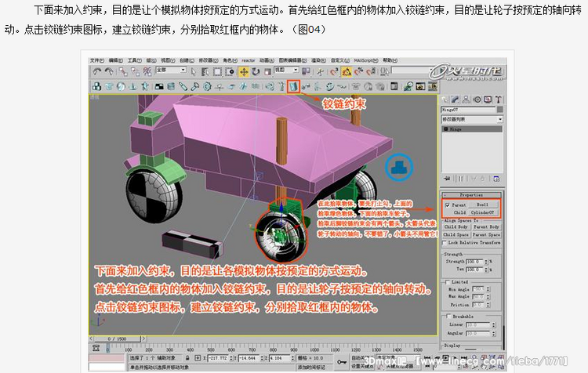Screen dimensions: 588x373
Task: Open the reference coordinate 视图 dropdown
Action: (x=286, y=70)
